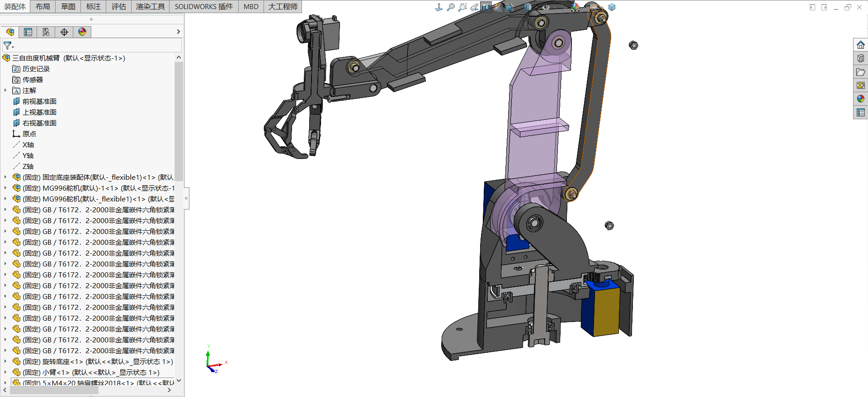This screenshot has height=397, width=868.
Task: Click the feature tree scroll down arrow
Action: click(x=179, y=380)
